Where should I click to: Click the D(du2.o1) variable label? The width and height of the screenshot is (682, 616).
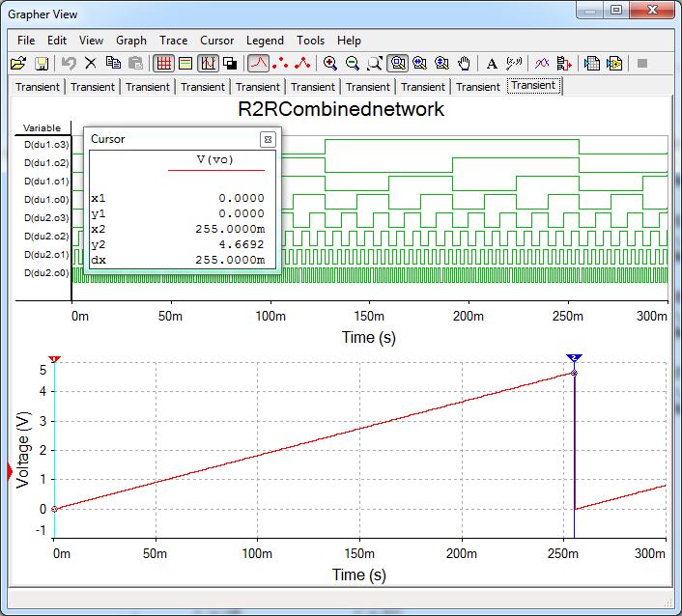[46, 254]
